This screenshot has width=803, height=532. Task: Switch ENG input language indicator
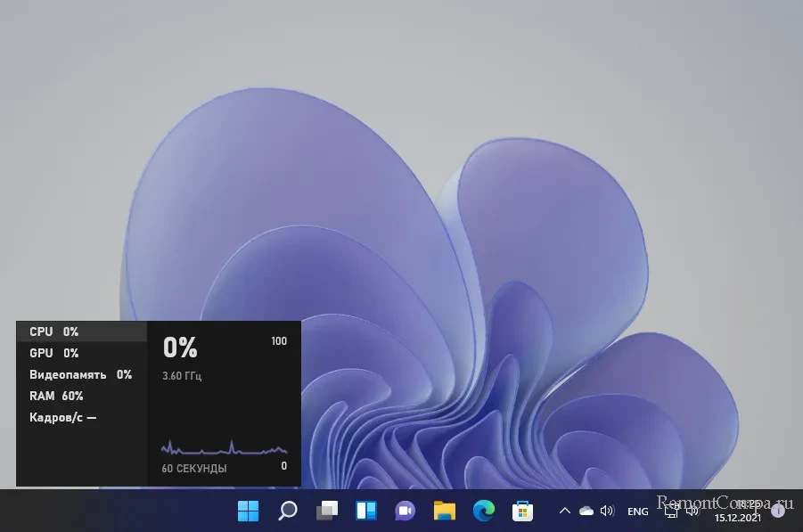[x=637, y=511]
